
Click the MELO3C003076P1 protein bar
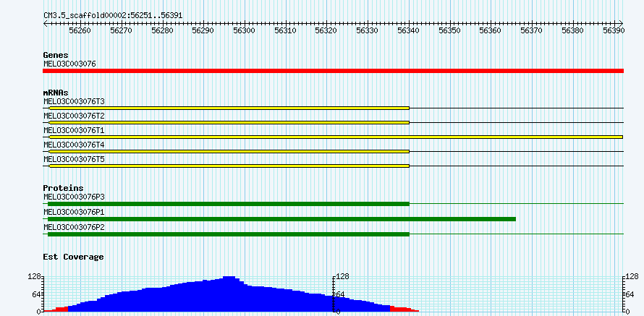click(x=281, y=219)
